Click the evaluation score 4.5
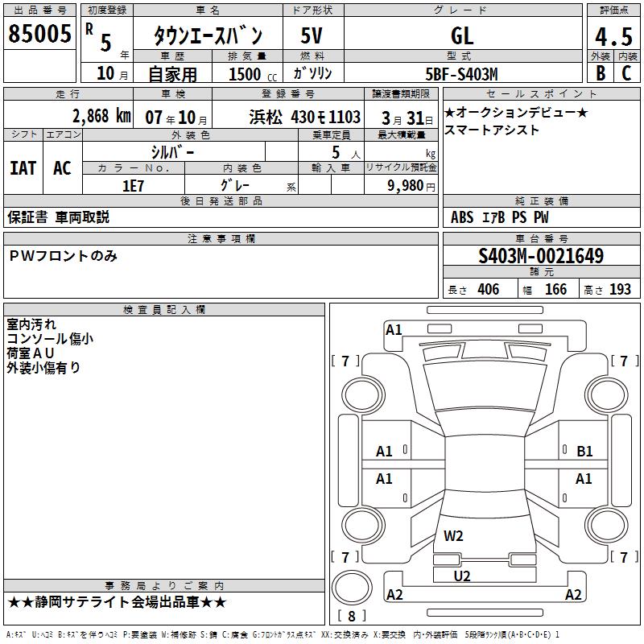This screenshot has height=644, width=644. [x=613, y=36]
